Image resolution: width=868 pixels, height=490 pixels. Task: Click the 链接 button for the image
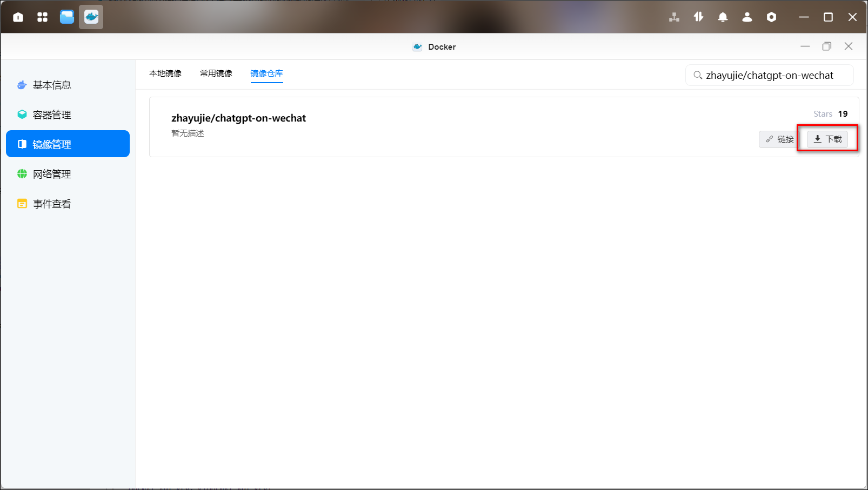(x=779, y=139)
